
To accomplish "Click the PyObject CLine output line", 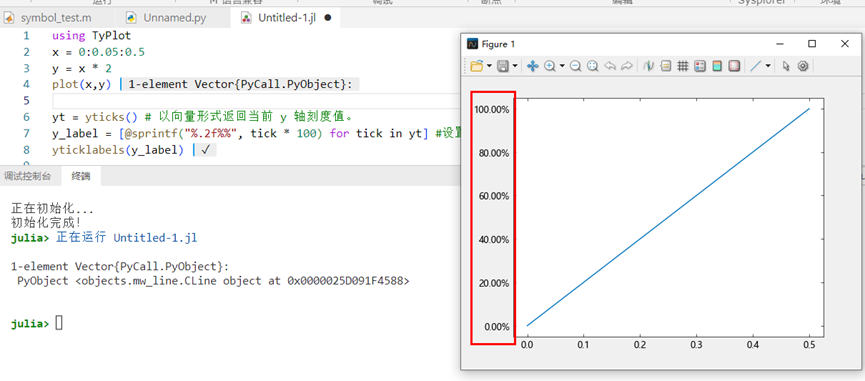I will tap(213, 281).
